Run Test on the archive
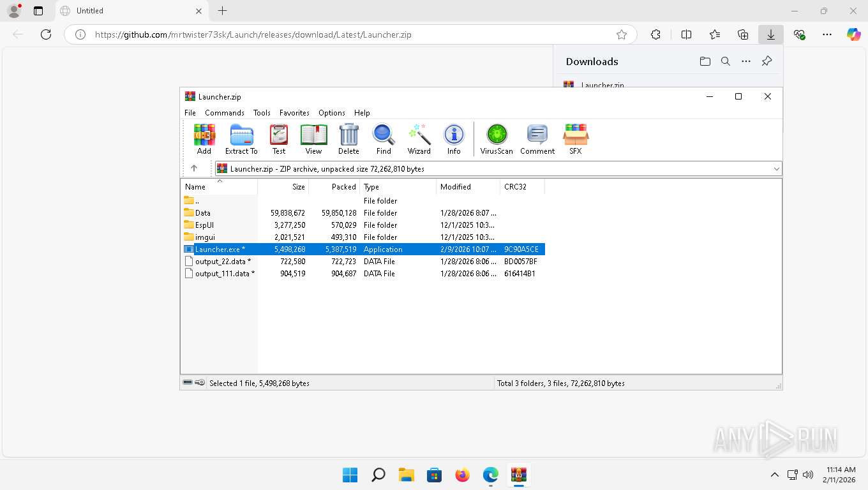The width and height of the screenshot is (868, 490). (x=279, y=139)
